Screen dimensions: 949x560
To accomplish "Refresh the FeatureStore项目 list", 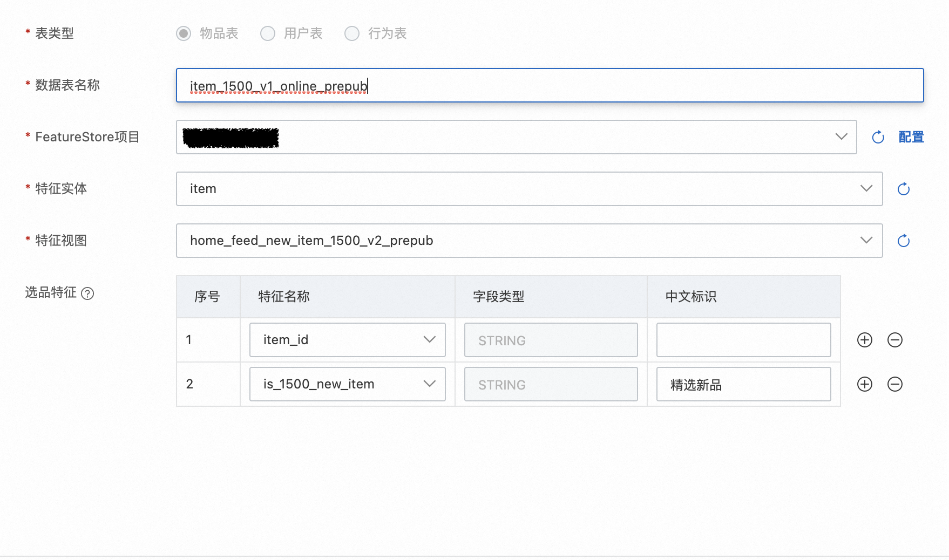I will click(x=878, y=137).
